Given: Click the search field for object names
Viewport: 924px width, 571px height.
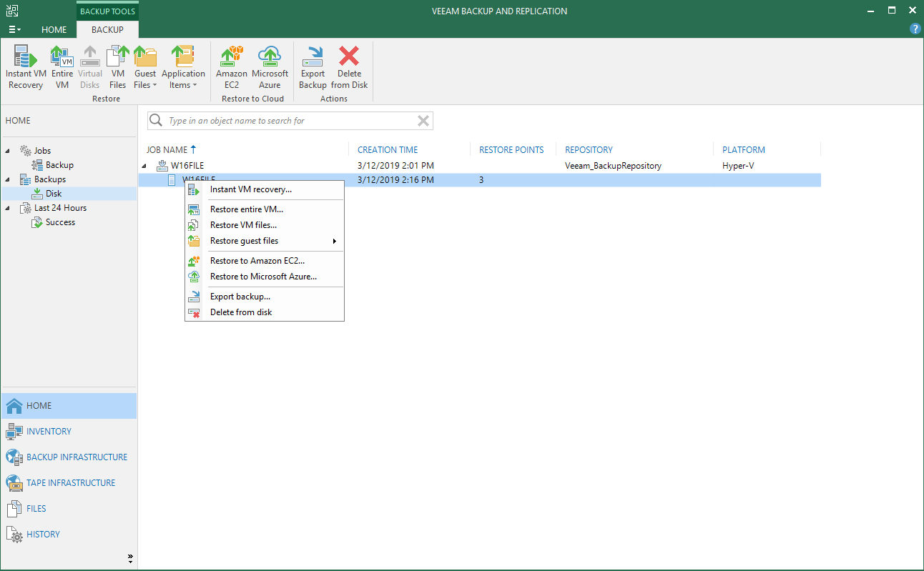Looking at the screenshot, I should 290,121.
